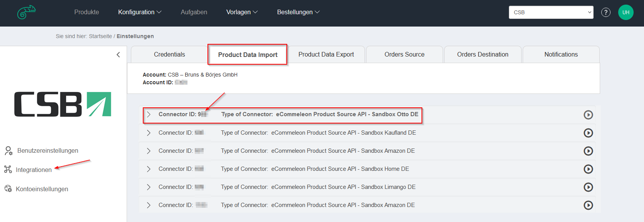Click the Startseite breadcrumb link
Viewport: 644px width, 222px height.
(100, 36)
